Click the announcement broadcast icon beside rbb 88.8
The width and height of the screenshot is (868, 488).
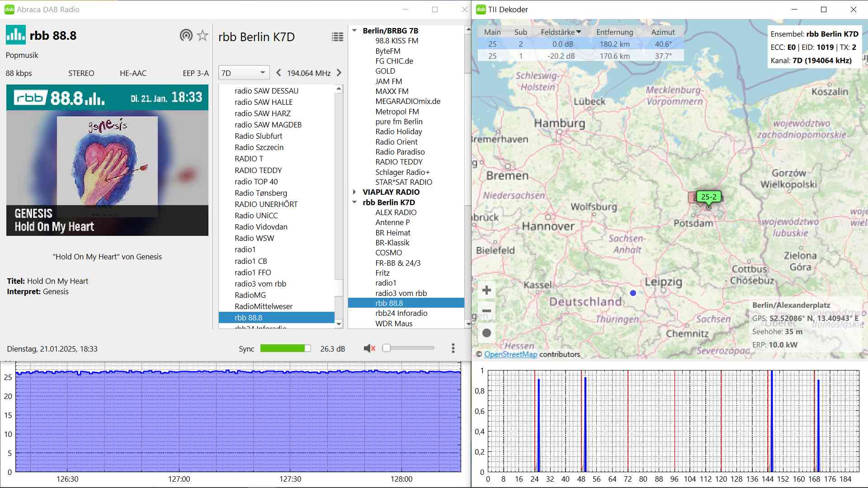[x=186, y=35]
